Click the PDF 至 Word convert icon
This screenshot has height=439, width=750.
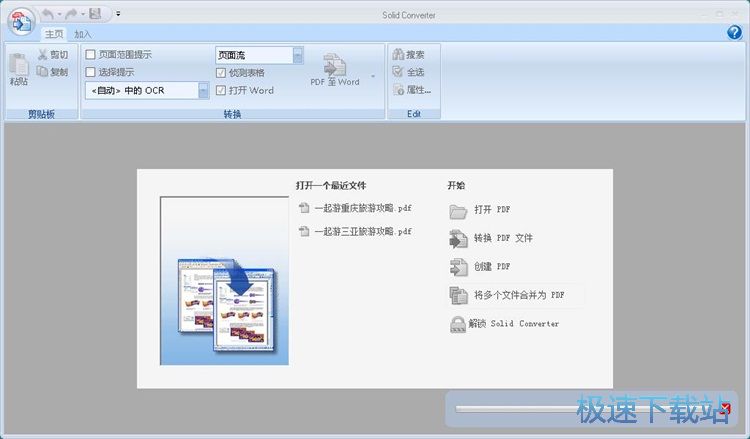pos(335,65)
